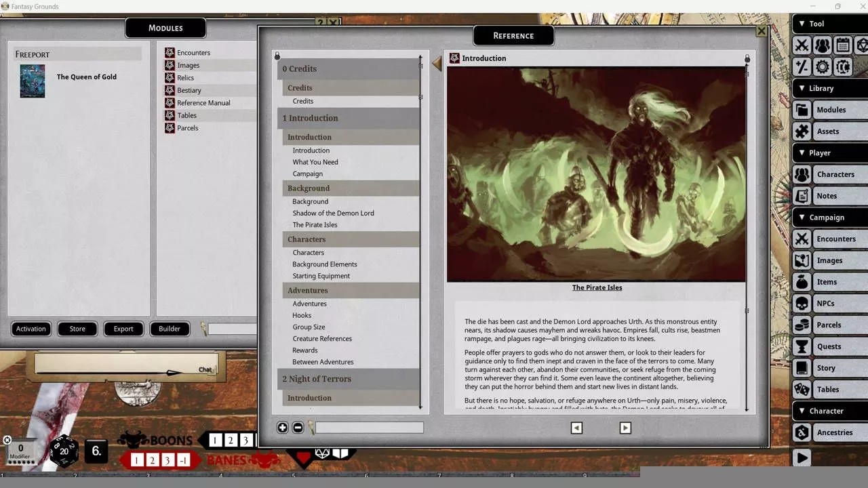This screenshot has width=868, height=488.
Task: Open Story in the Campaign sidebar
Action: tap(830, 368)
